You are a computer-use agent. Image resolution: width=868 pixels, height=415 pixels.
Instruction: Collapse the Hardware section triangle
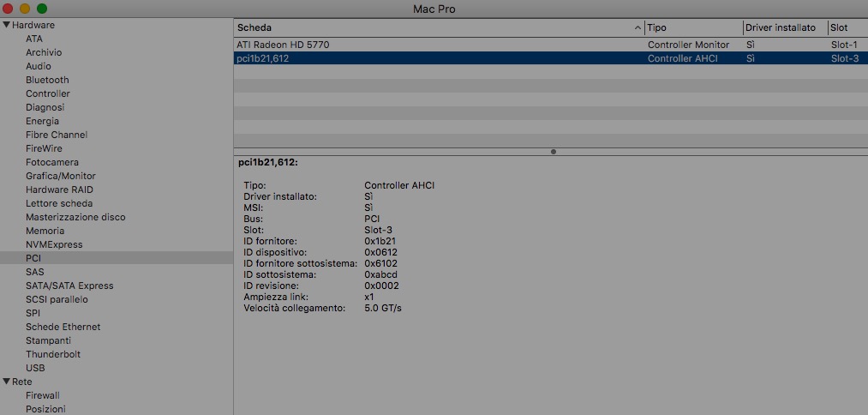click(7, 25)
